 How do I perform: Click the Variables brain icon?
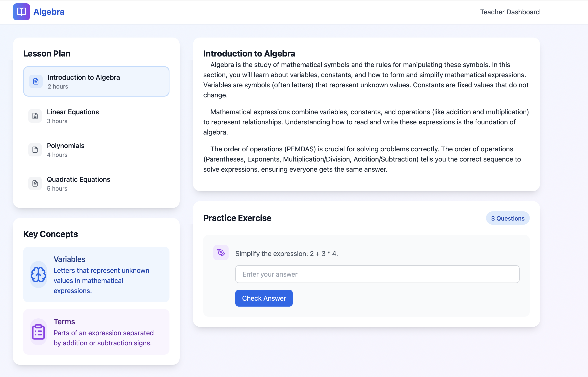[38, 275]
